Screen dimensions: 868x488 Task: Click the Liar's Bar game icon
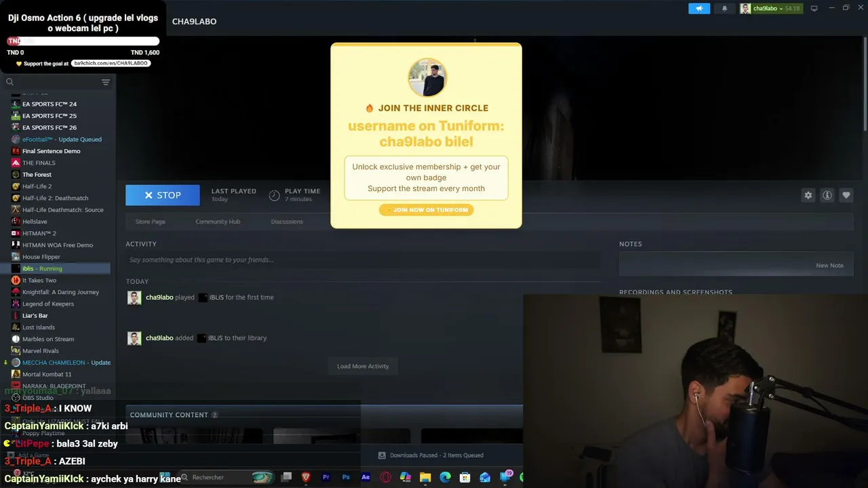16,316
